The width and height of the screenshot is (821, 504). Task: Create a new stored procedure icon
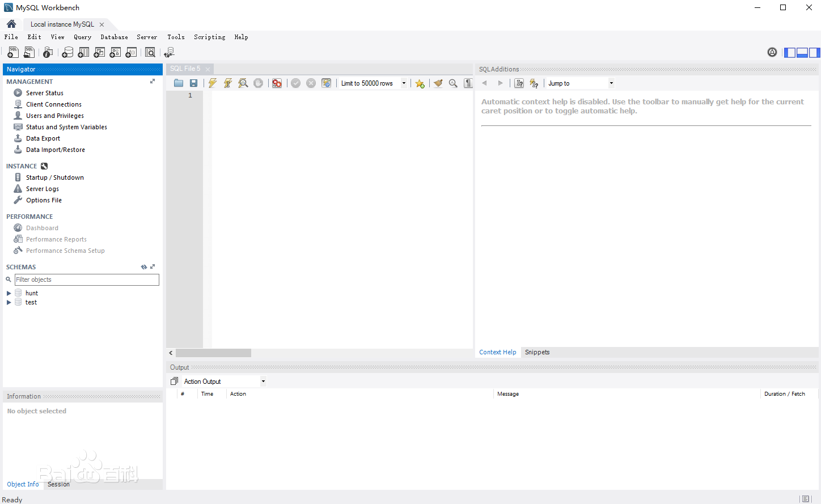(115, 52)
